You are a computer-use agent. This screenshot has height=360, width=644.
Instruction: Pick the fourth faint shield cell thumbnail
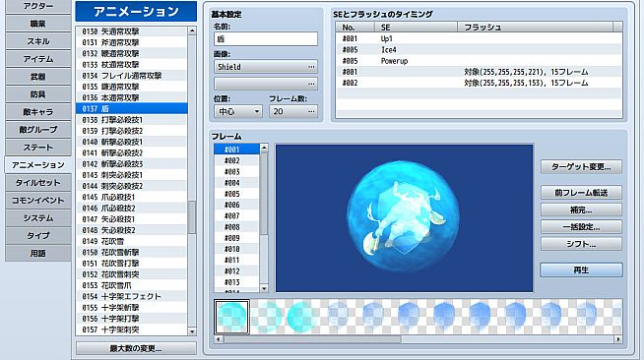[x=339, y=317]
